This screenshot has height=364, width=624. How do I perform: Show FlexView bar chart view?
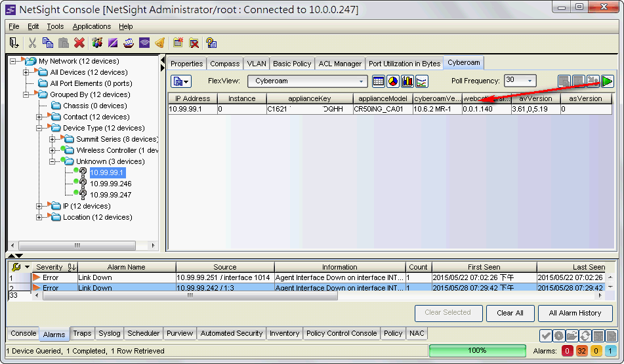407,81
